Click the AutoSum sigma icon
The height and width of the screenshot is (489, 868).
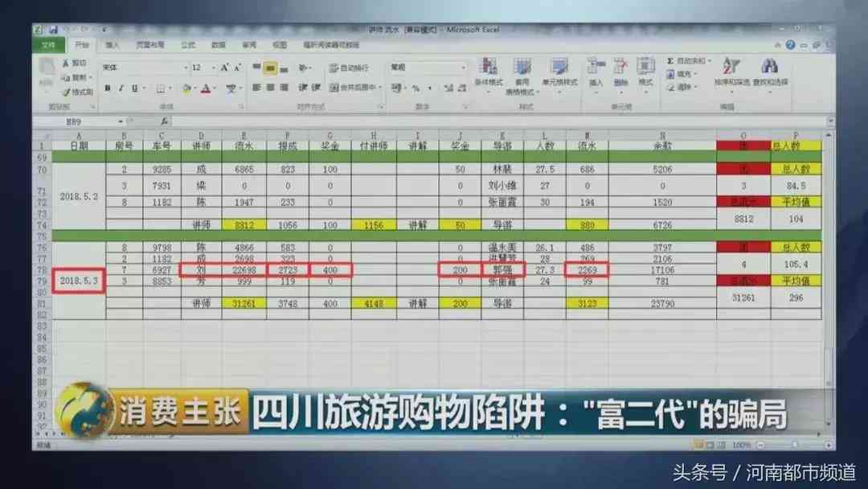click(669, 60)
